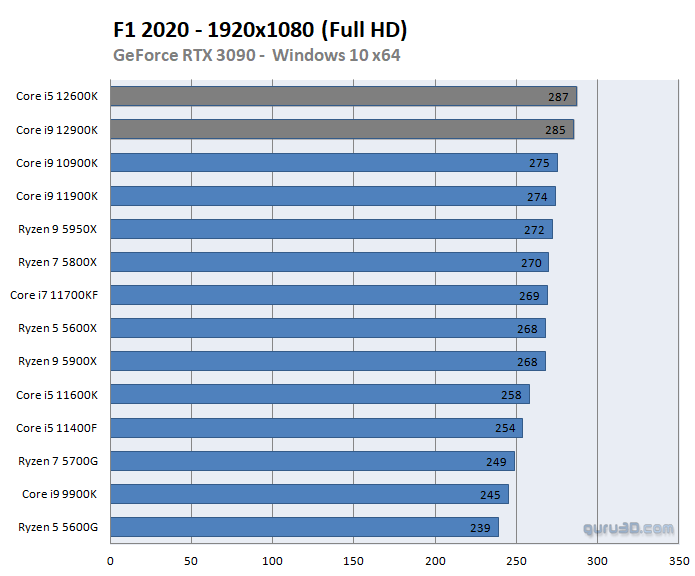The height and width of the screenshot is (576, 695).
Task: Click the 268 value in the Ryzen 5 5600X row
Action: click(527, 330)
